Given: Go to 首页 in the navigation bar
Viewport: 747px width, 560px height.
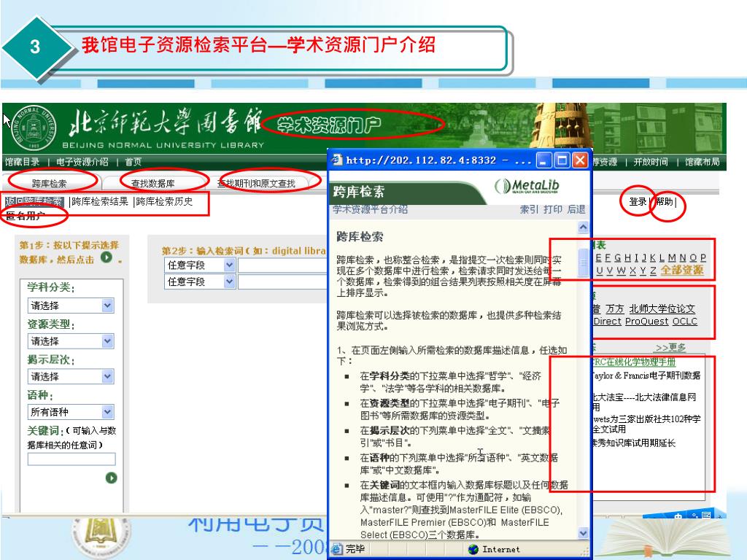Looking at the screenshot, I should click(x=133, y=162).
